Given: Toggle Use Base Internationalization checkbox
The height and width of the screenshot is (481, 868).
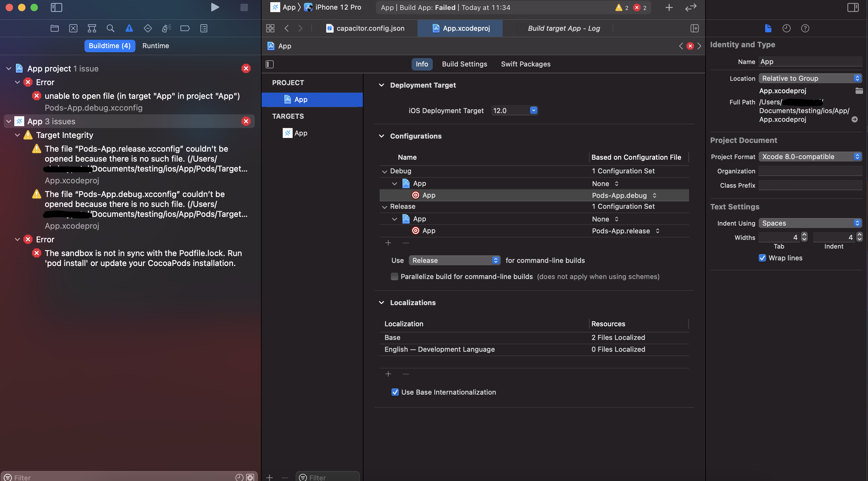Looking at the screenshot, I should click(395, 392).
